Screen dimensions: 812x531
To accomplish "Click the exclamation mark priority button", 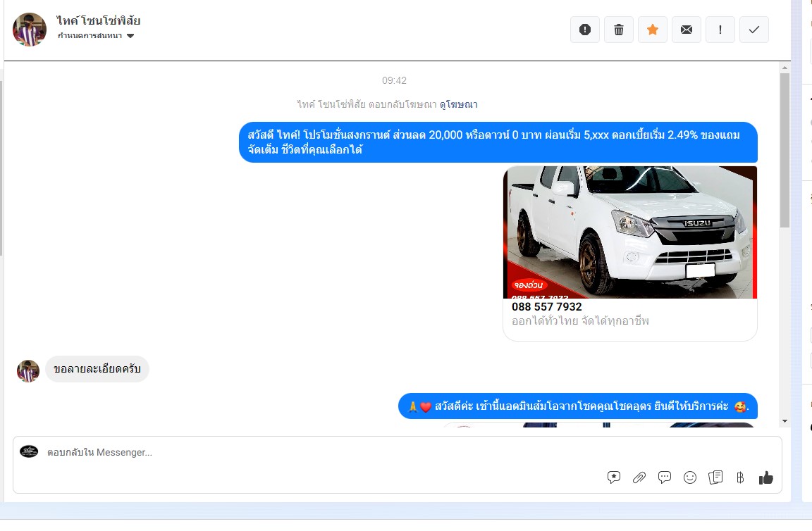I will click(x=720, y=30).
